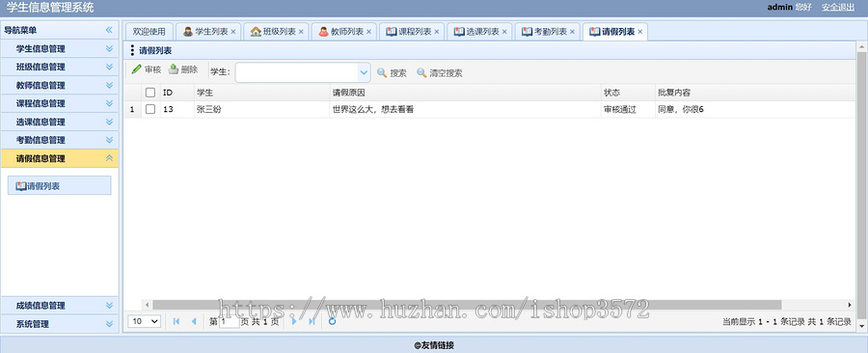Image resolution: width=868 pixels, height=353 pixels.
Task: Click the 请假列表 tab book icon
Action: (594, 32)
